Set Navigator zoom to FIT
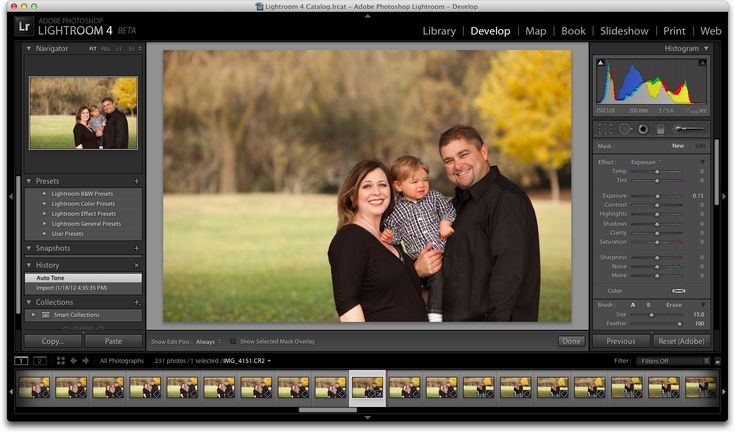Screen dimensions: 735x433 pos(93,49)
